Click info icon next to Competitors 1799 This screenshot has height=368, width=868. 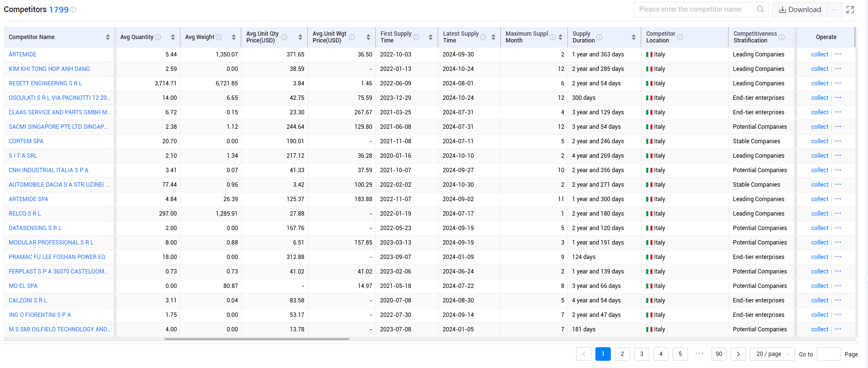coord(73,10)
